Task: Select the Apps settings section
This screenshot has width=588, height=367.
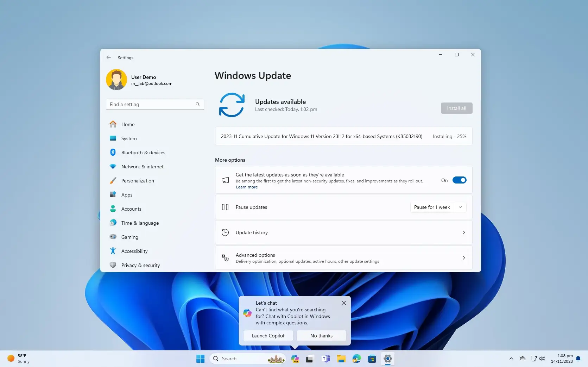Action: 126,194
